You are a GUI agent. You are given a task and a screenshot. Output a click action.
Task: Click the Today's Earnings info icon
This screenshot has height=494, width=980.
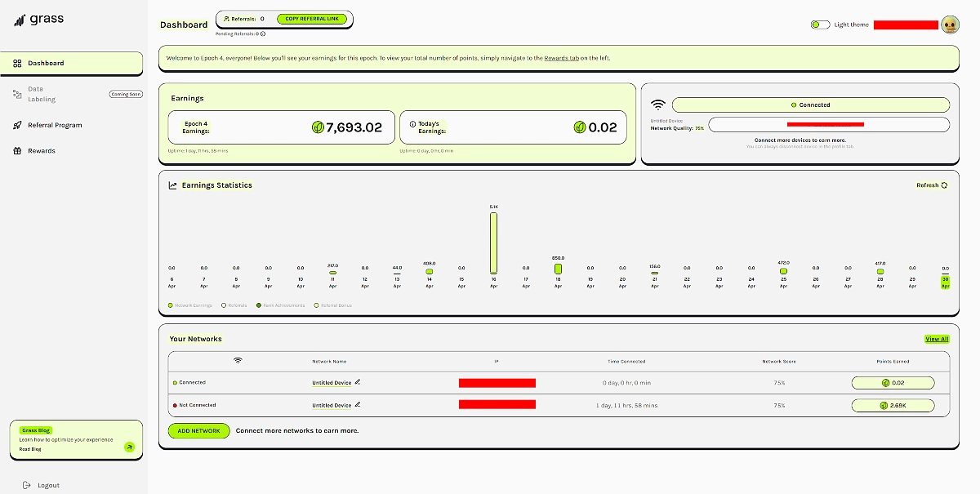pos(412,124)
